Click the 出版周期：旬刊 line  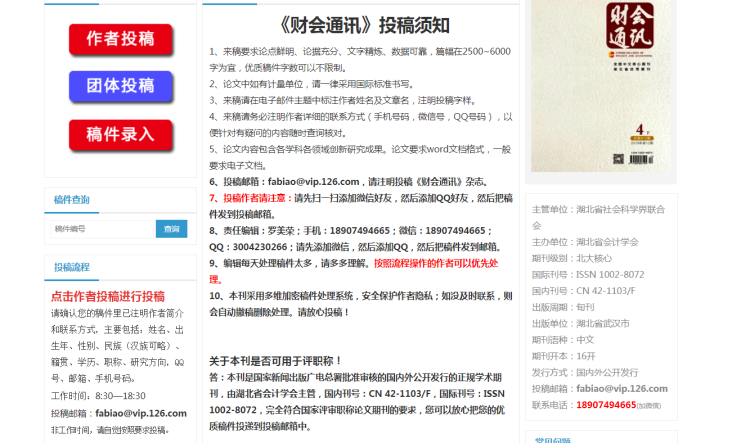click(563, 307)
